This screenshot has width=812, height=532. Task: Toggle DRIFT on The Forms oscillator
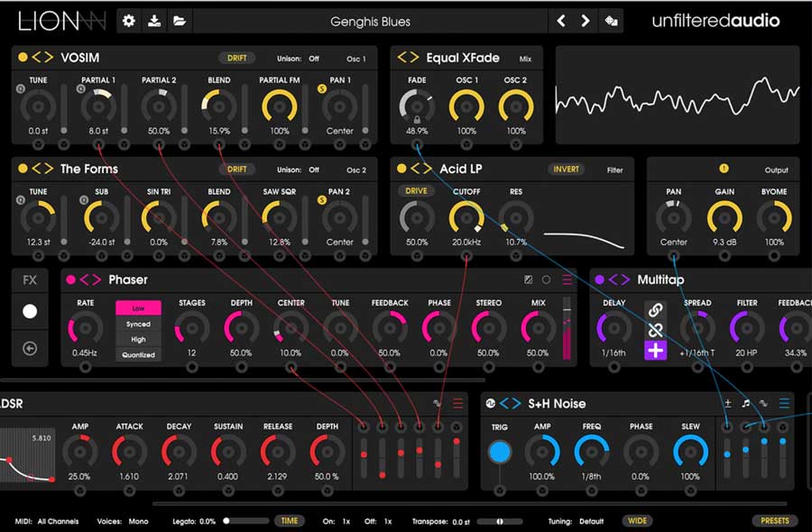[x=236, y=170]
